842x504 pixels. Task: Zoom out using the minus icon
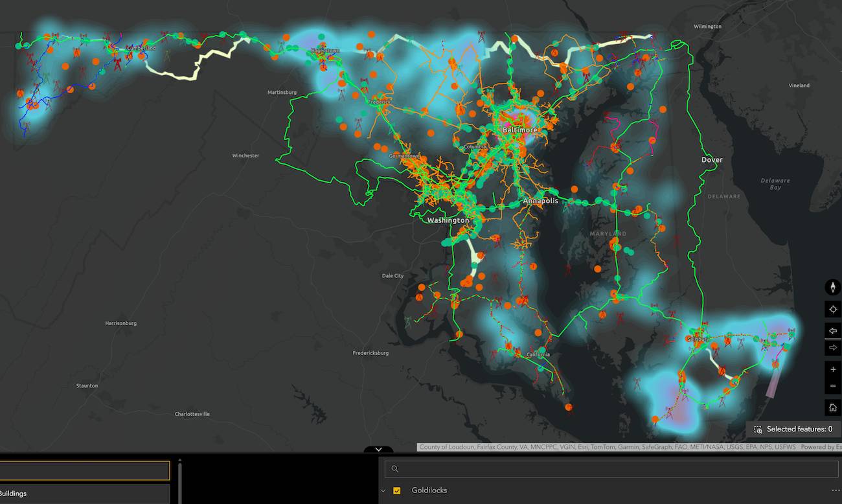832,385
